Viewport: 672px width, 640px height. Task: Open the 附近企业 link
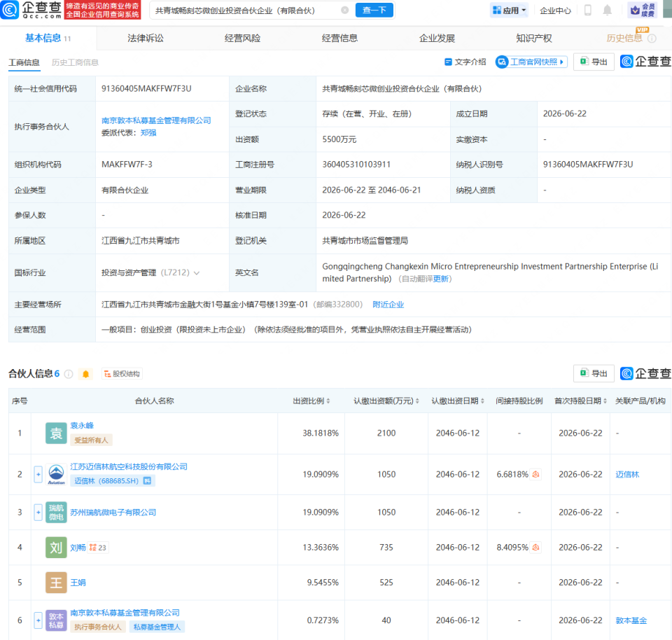pos(388,305)
